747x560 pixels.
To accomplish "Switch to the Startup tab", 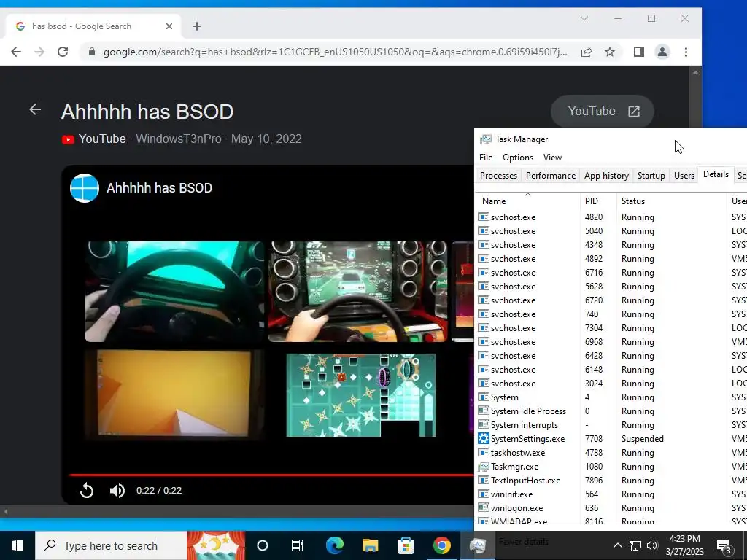I will tap(651, 176).
